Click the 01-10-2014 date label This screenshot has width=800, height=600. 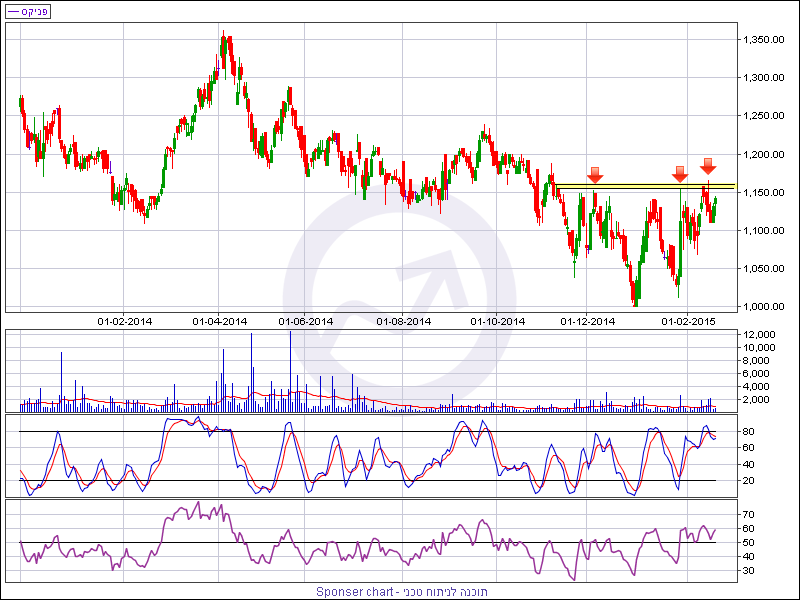point(498,321)
